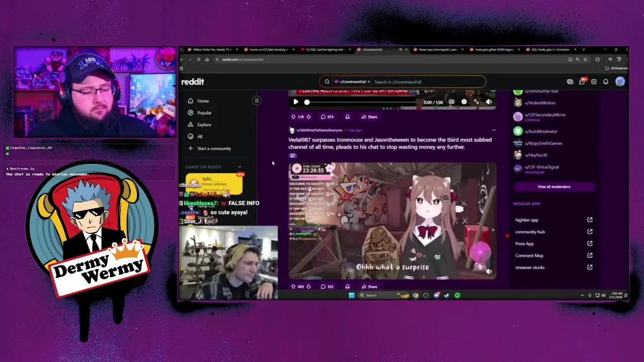Open Reddit notifications bell
The height and width of the screenshot is (362, 644).
(x=606, y=81)
